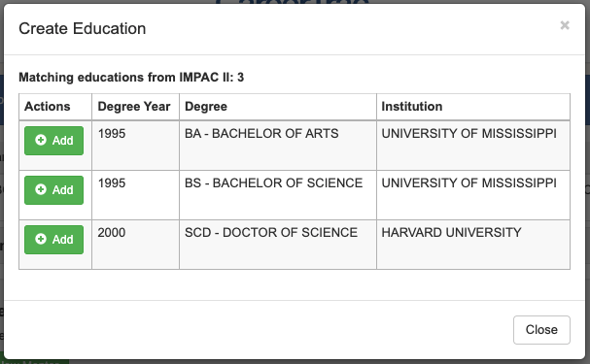Click the Matching educations from IMPAC II heading
The height and width of the screenshot is (364, 590).
[x=131, y=78]
